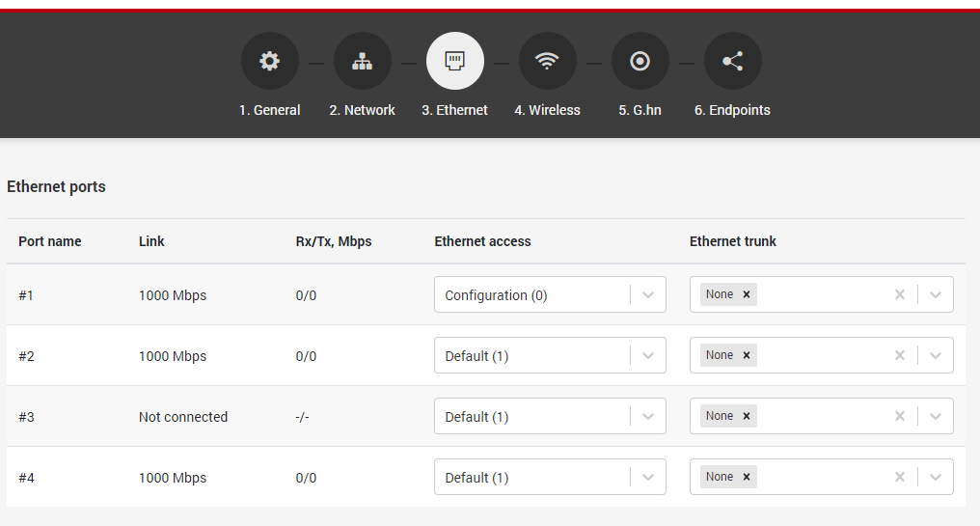This screenshot has width=980, height=526.
Task: Click inside port #3 Ethernet trunk field
Action: pos(822,416)
